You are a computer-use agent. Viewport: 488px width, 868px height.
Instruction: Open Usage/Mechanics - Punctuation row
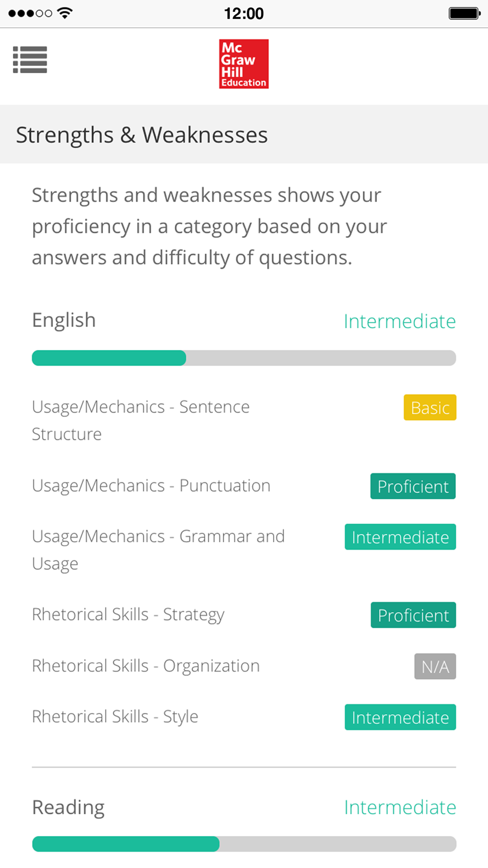click(244, 486)
